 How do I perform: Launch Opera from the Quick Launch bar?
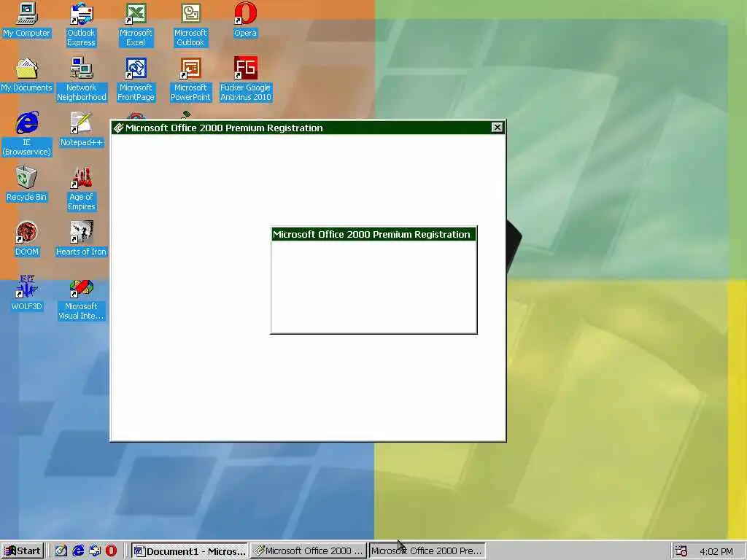coord(111,551)
